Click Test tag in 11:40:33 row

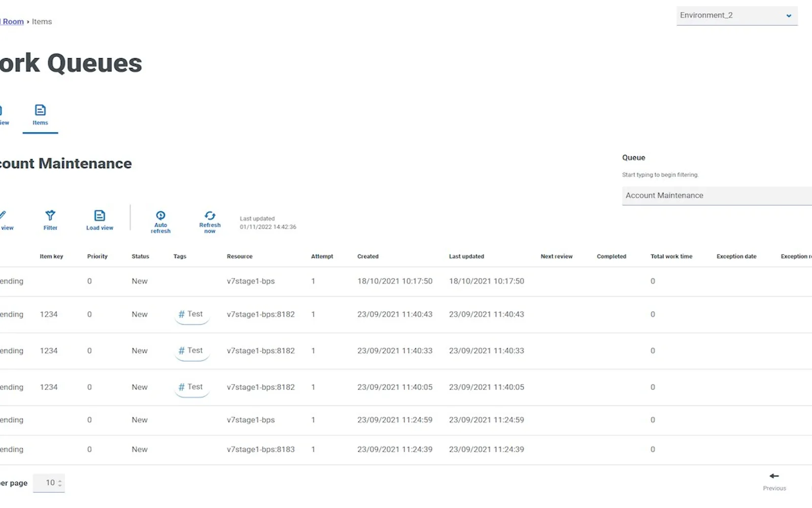point(191,351)
